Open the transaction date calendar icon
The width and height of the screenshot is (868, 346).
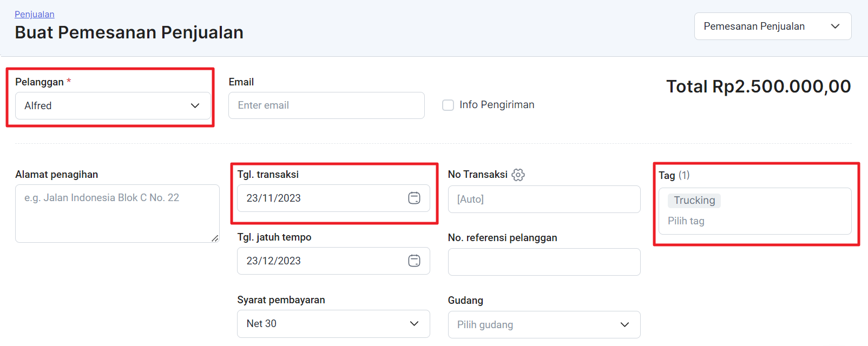(x=414, y=198)
